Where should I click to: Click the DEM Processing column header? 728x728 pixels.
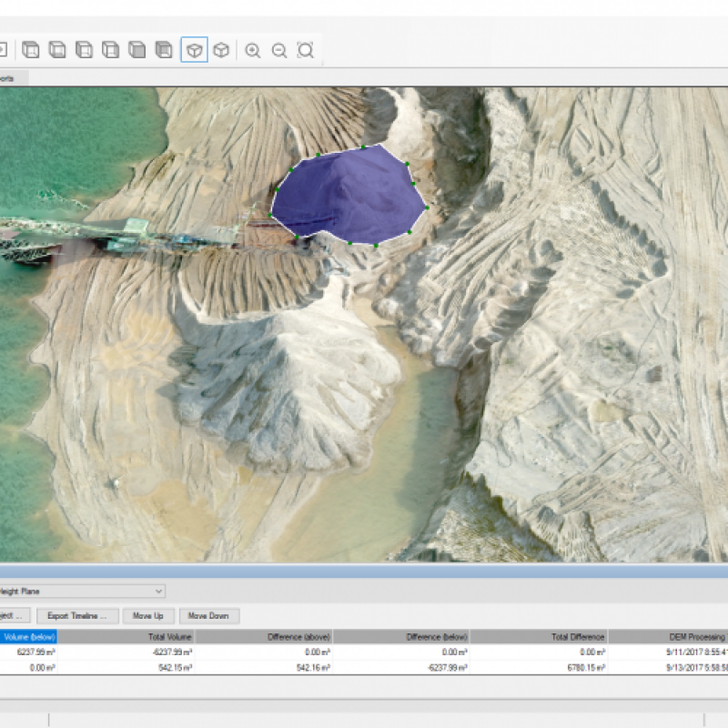click(668, 637)
